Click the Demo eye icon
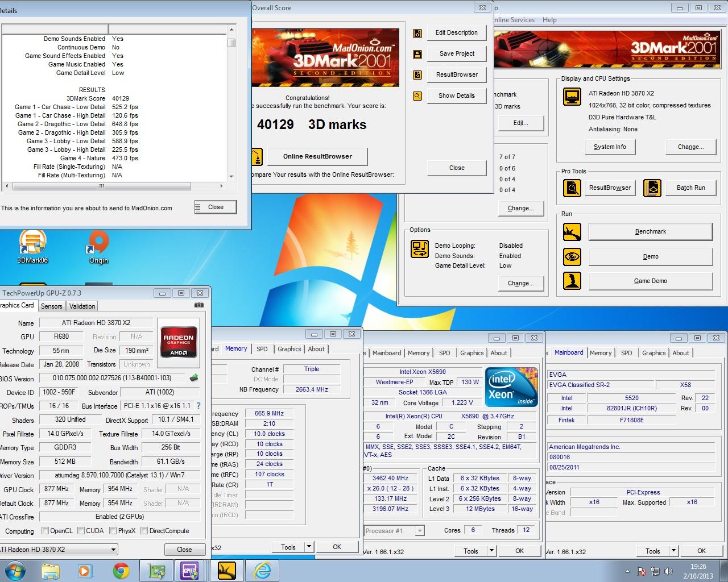 [572, 257]
